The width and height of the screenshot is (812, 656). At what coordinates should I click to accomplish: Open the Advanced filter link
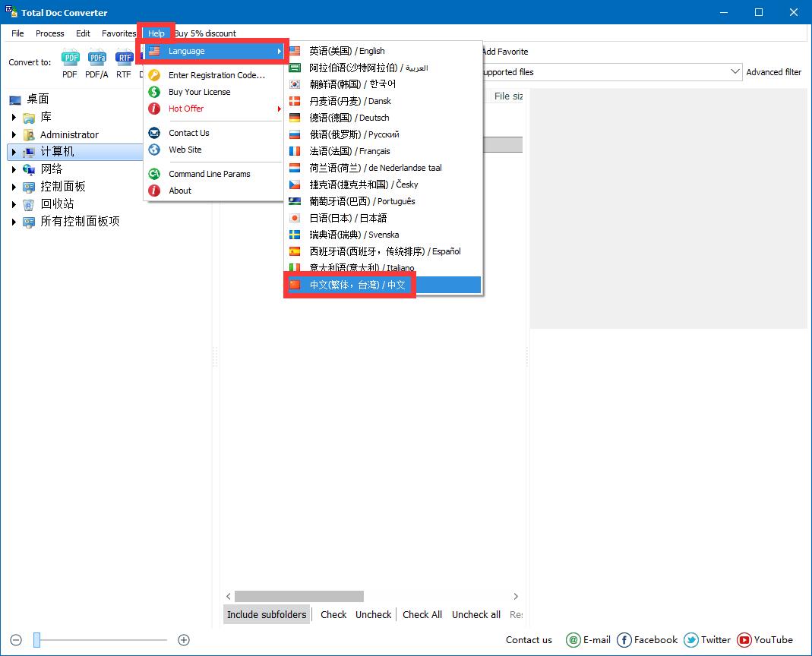tap(774, 72)
